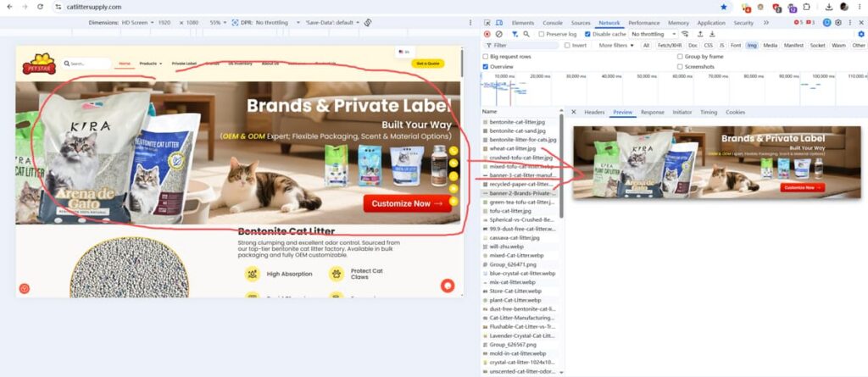This screenshot has width=868, height=377.
Task: Open DevTools settings gear icon
Action: click(x=838, y=23)
